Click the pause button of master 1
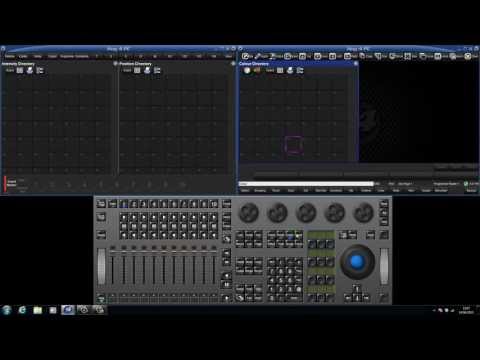 click(124, 226)
